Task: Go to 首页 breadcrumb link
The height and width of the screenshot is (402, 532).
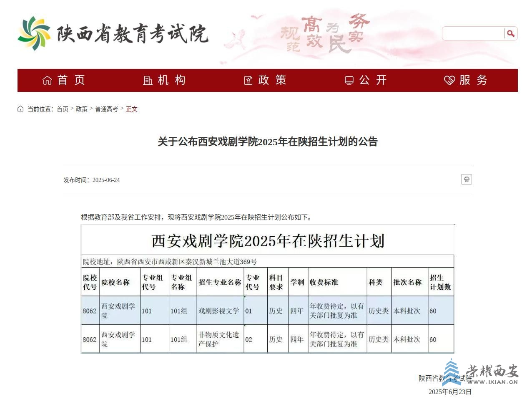Action: point(63,109)
